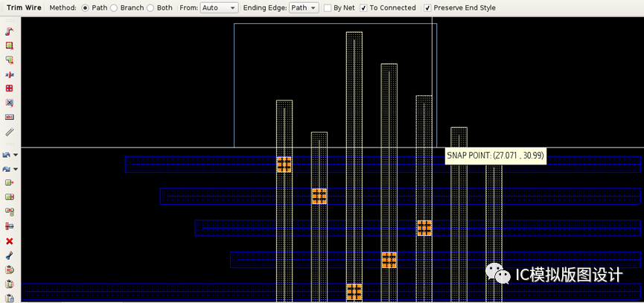
Task: Toggle the Preserve End Style checkbox
Action: click(x=427, y=7)
